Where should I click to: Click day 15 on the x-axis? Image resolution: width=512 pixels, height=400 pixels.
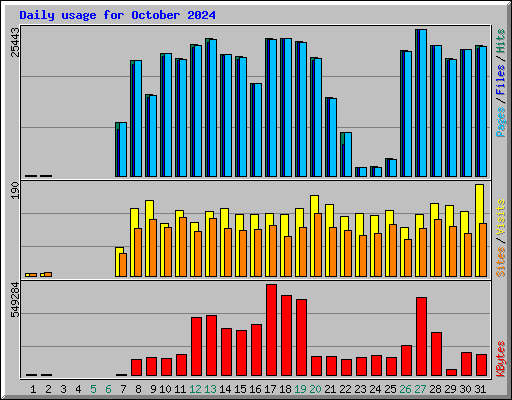(x=240, y=389)
